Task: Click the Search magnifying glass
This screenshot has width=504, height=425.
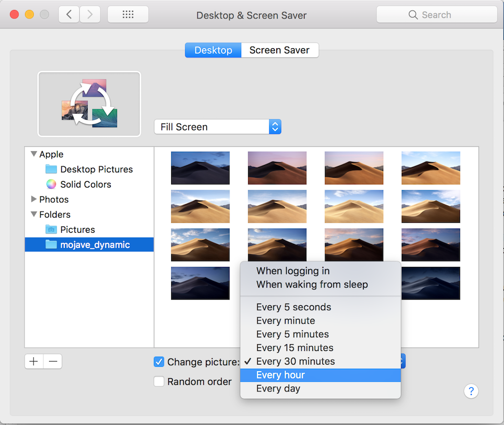Action: 413,14
